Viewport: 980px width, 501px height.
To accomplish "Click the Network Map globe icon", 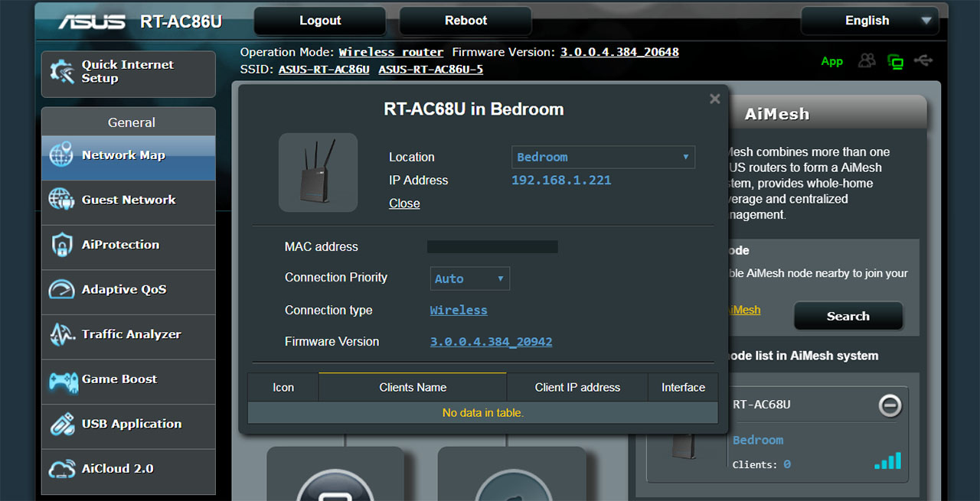I will 61,155.
